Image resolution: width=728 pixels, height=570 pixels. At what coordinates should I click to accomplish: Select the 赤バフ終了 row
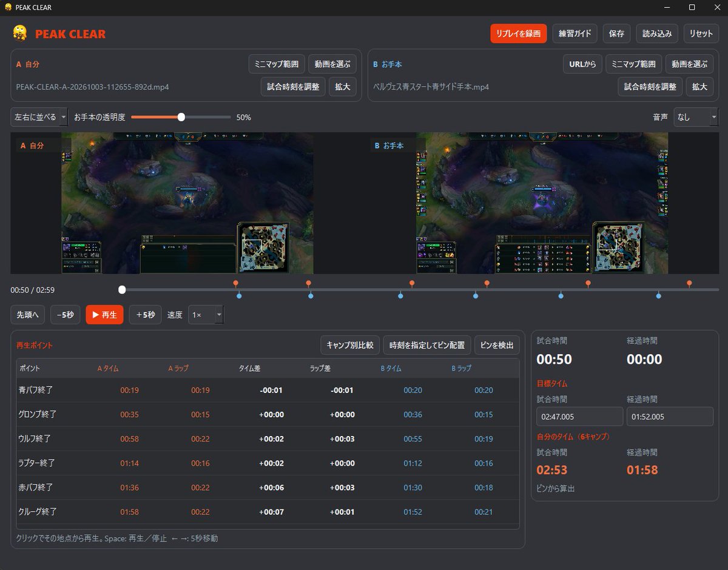point(268,487)
